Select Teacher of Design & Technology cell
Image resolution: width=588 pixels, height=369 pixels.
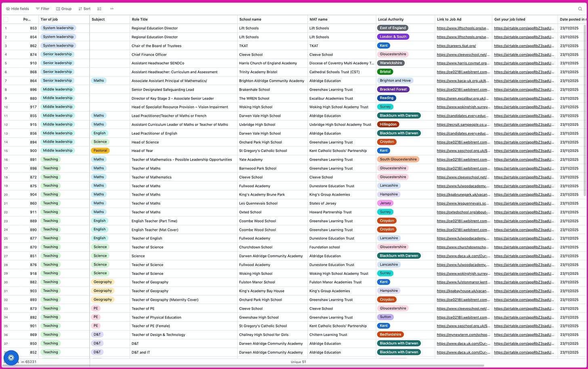tap(183, 335)
